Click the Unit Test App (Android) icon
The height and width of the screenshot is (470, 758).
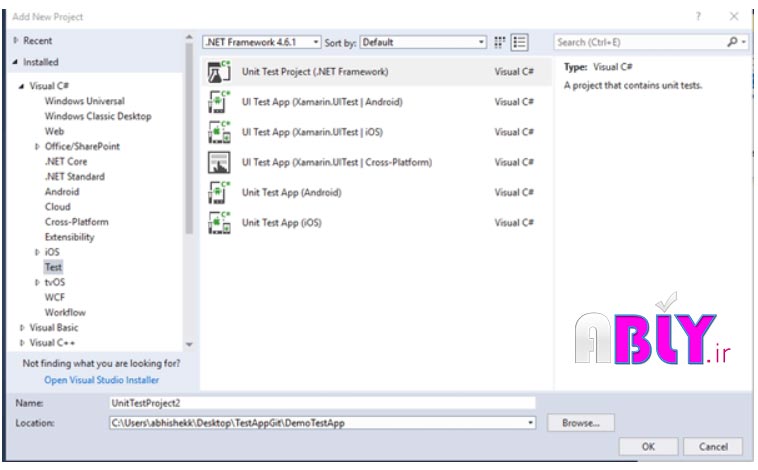(x=219, y=193)
